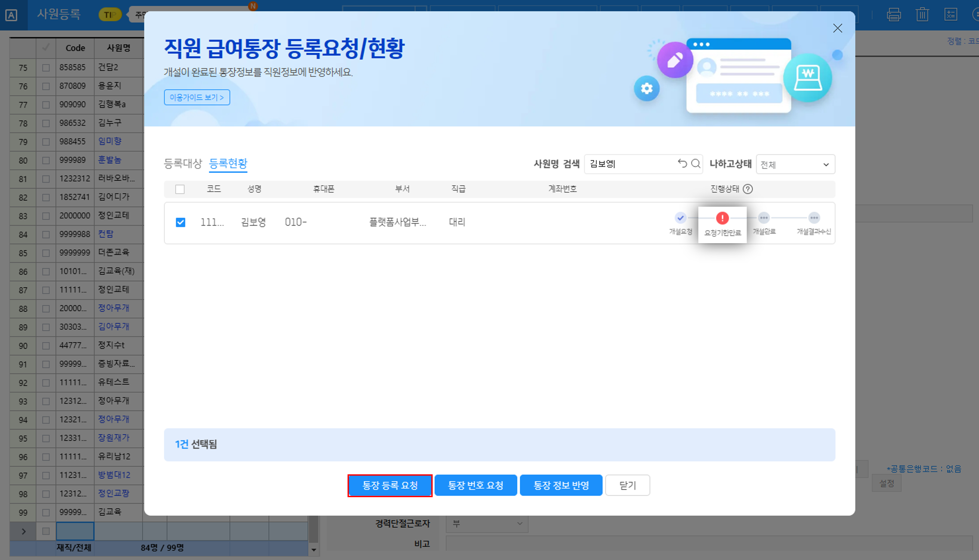Screen dimensions: 979x560
Task: Click the 84명 / 99명 count cell
Action: (x=162, y=548)
